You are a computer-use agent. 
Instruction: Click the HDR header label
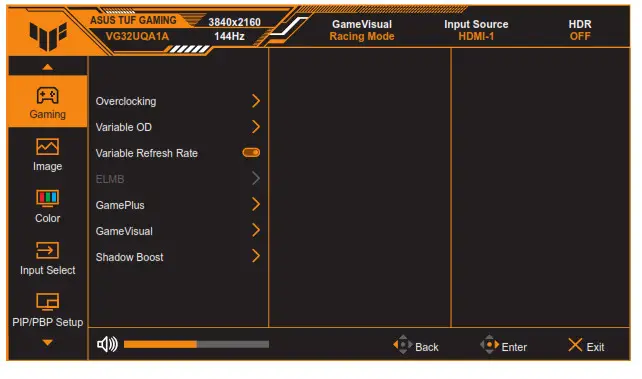580,24
